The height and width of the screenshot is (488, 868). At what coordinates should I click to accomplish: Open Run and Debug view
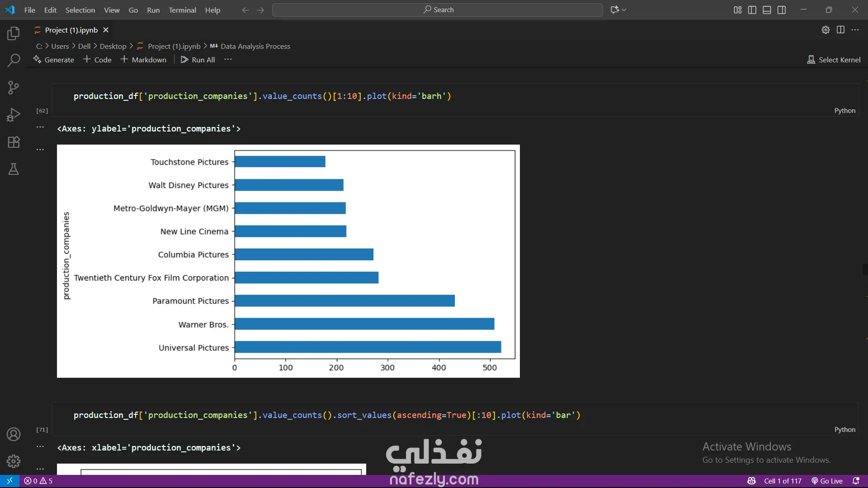[14, 115]
